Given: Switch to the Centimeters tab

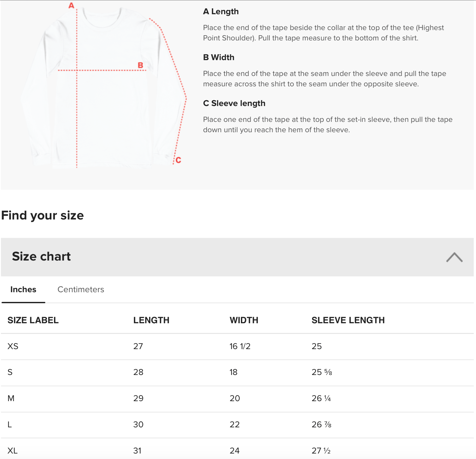Looking at the screenshot, I should (x=81, y=290).
